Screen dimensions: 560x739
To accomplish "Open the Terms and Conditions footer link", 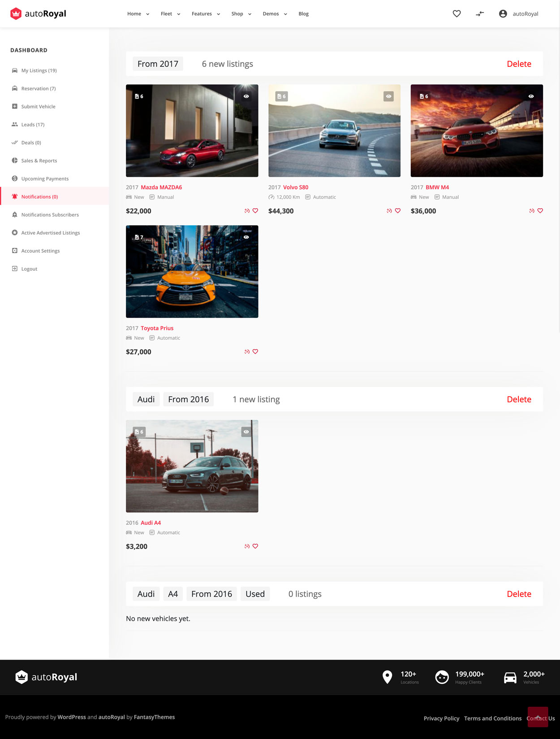I will (x=493, y=718).
